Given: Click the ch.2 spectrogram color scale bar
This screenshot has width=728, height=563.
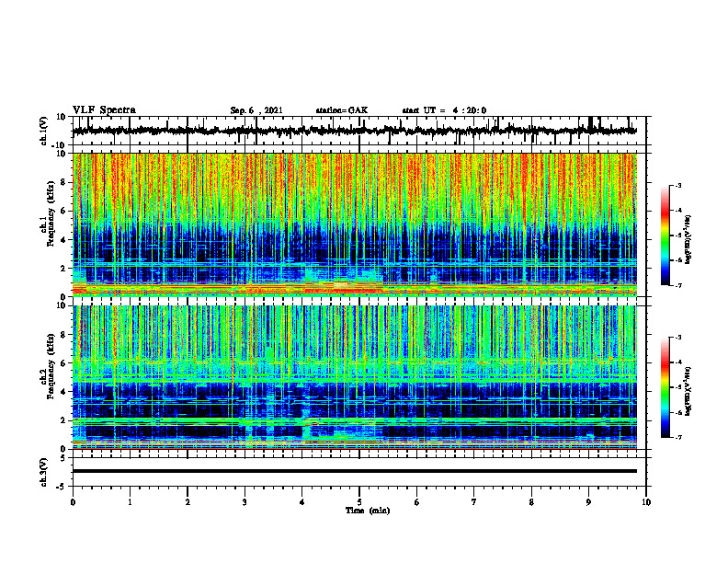Looking at the screenshot, I should [x=665, y=387].
